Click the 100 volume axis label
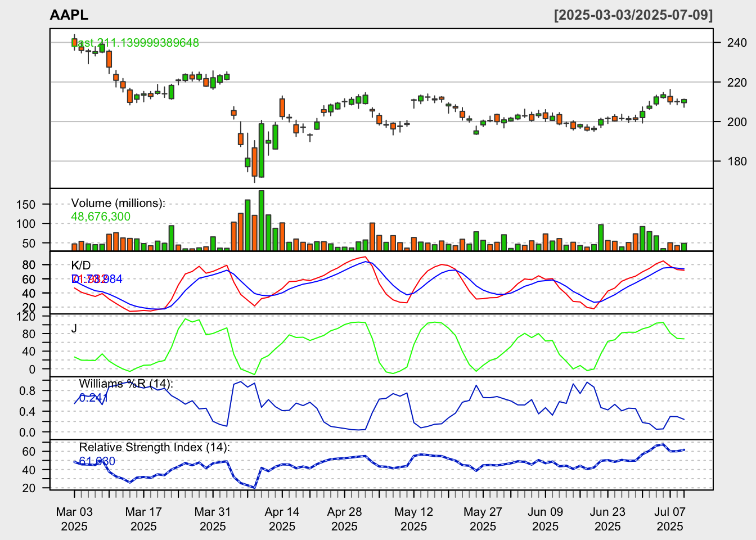The width and height of the screenshot is (756, 540). 26,224
